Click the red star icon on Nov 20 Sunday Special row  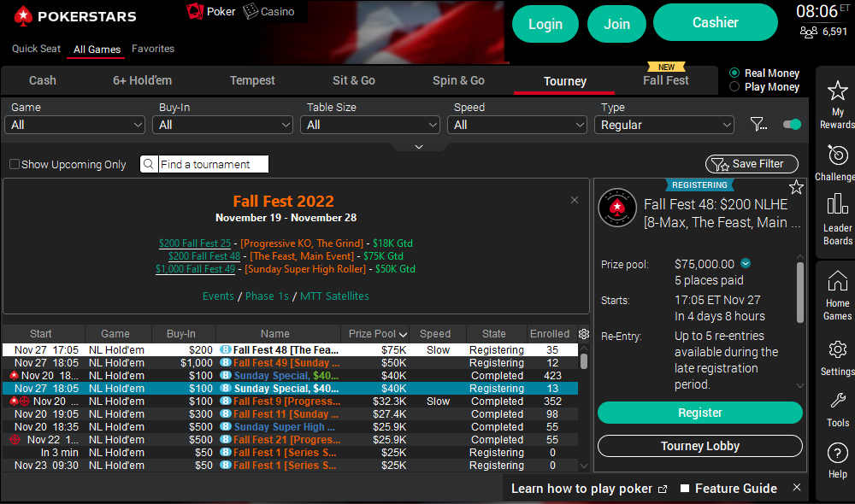pyautogui.click(x=15, y=375)
